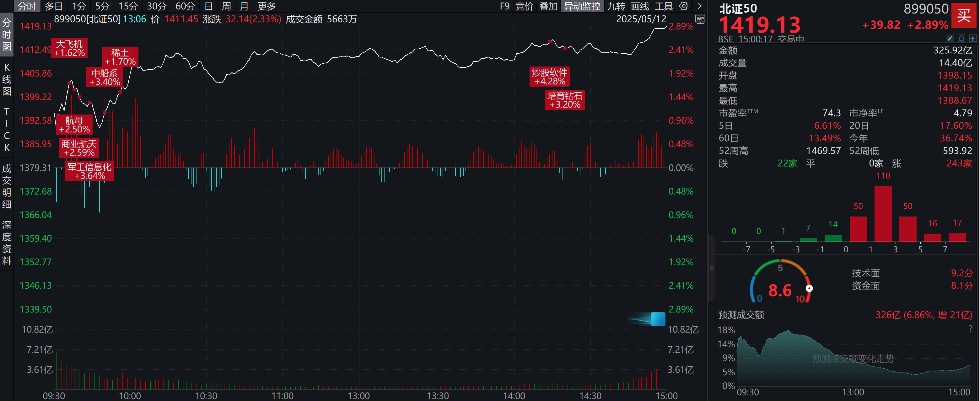Click the 市盈率TTM 74.3 value
980x401 pixels.
coord(831,113)
